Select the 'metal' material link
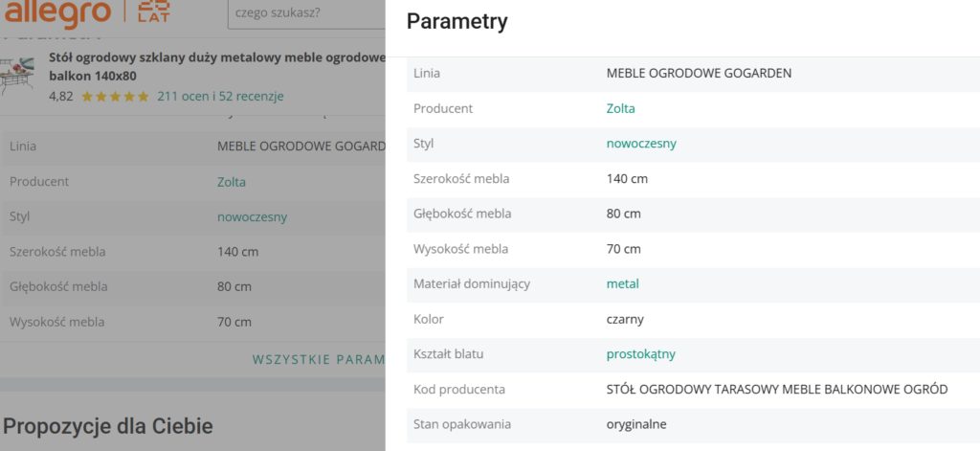This screenshot has height=451, width=980. coord(622,283)
